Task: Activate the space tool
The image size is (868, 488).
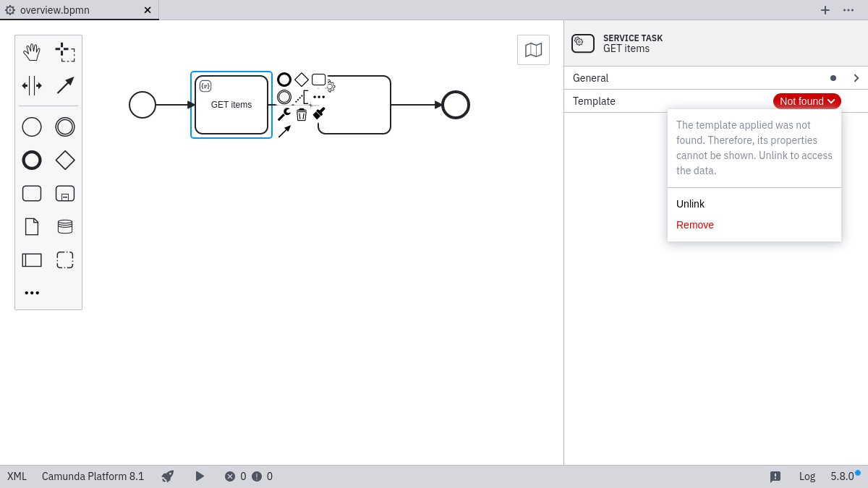Action: click(x=32, y=85)
